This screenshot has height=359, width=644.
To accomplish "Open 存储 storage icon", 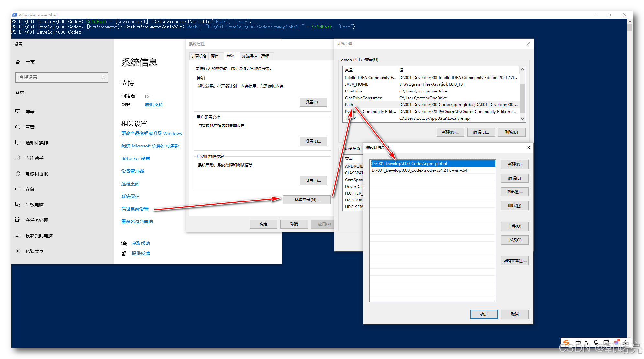I will 18,189.
